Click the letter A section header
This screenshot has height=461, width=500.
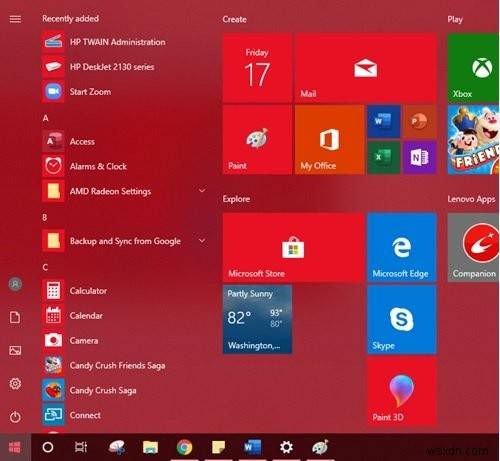pyautogui.click(x=46, y=118)
